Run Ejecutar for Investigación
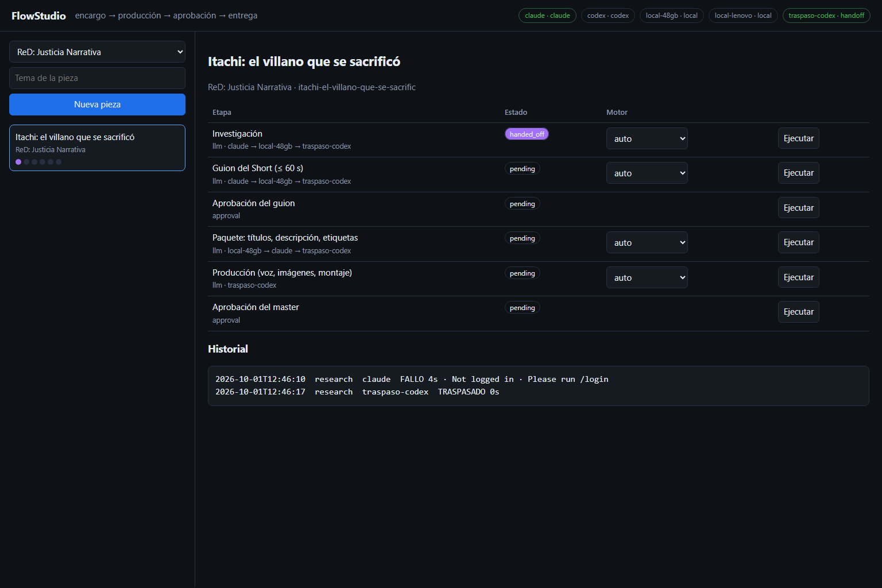The height and width of the screenshot is (588, 882). coord(798,138)
